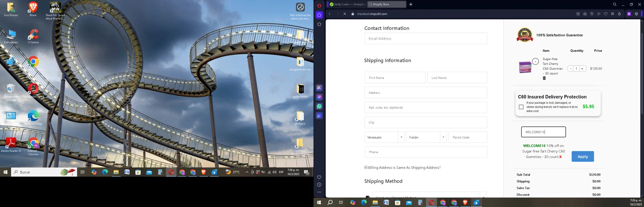Screen dimensions: 644x207
Task: Open Messenger in the Opera sidebar
Action: click(319, 97)
